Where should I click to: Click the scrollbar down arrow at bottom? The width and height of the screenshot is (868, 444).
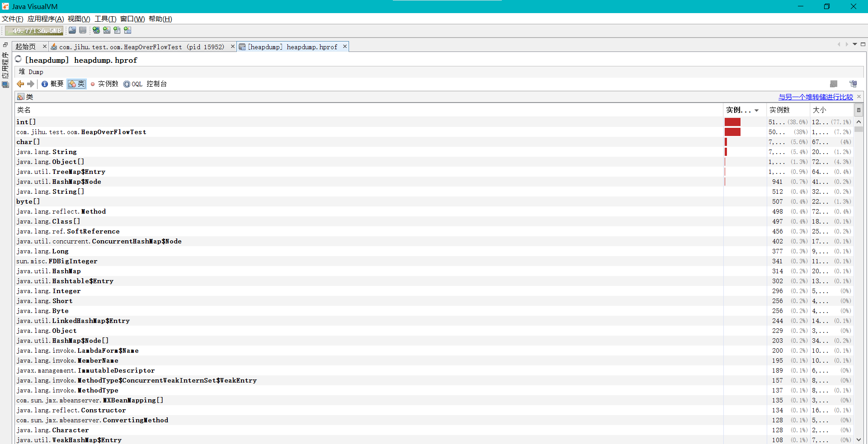(859, 440)
